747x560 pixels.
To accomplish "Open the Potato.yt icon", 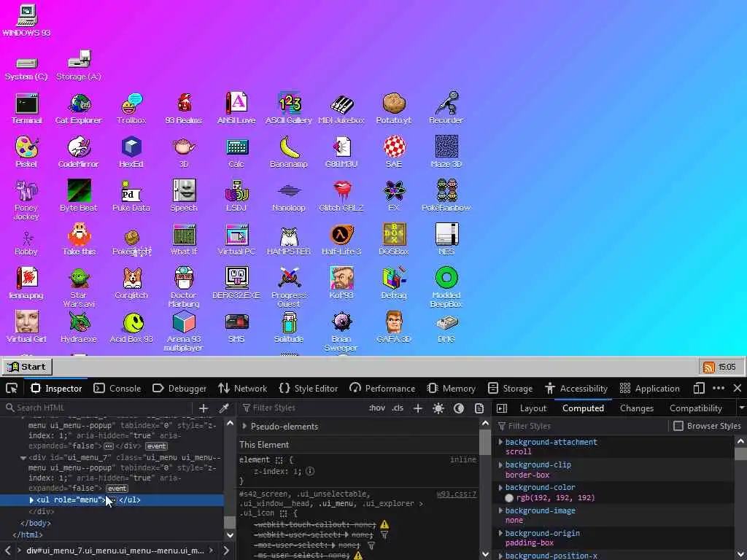I will tap(393, 109).
